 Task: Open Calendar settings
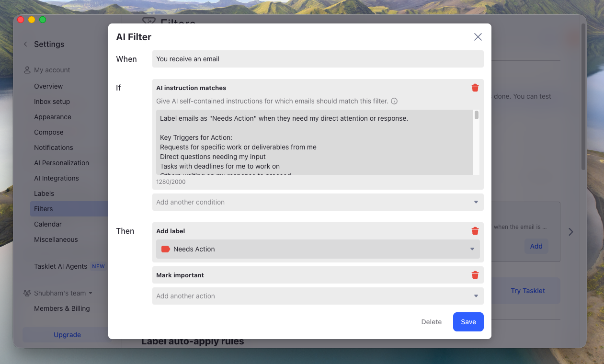(x=48, y=224)
